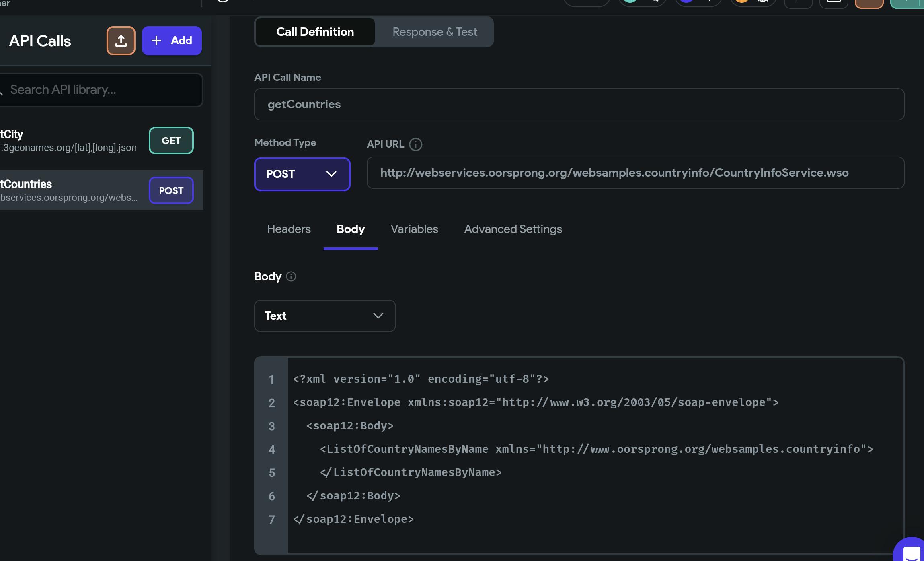Switch to the Response & Test tab

(434, 32)
